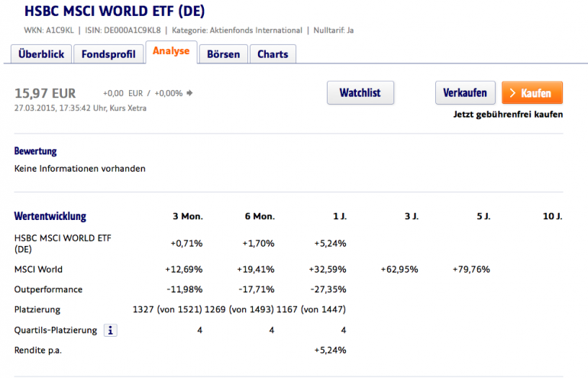Image resolution: width=588 pixels, height=378 pixels.
Task: Click the 15,97 EUR price
Action: 45,93
